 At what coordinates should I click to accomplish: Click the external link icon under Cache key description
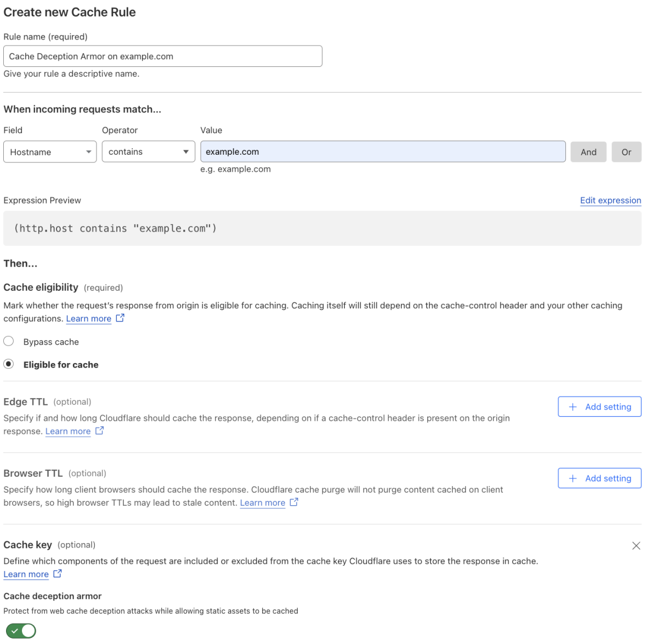pyautogui.click(x=58, y=573)
